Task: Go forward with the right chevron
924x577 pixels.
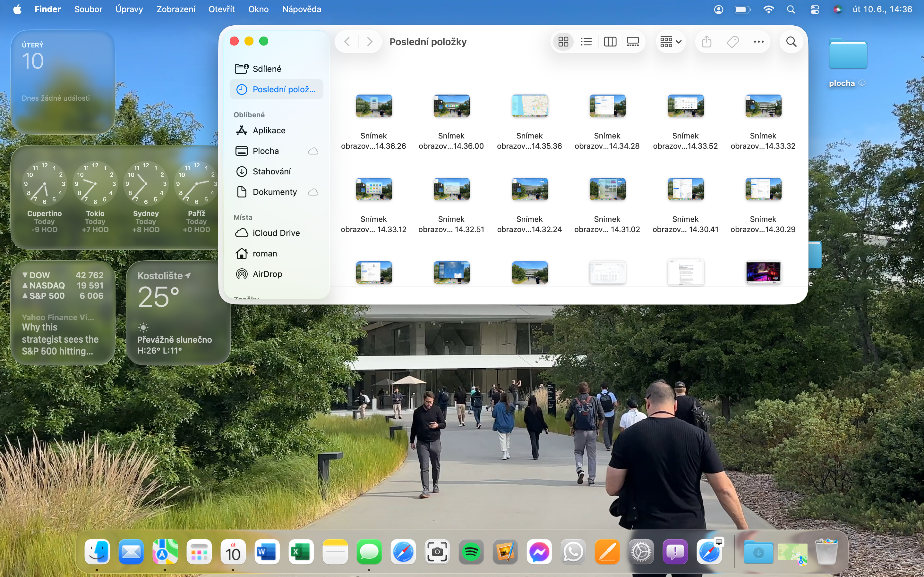Action: click(369, 42)
